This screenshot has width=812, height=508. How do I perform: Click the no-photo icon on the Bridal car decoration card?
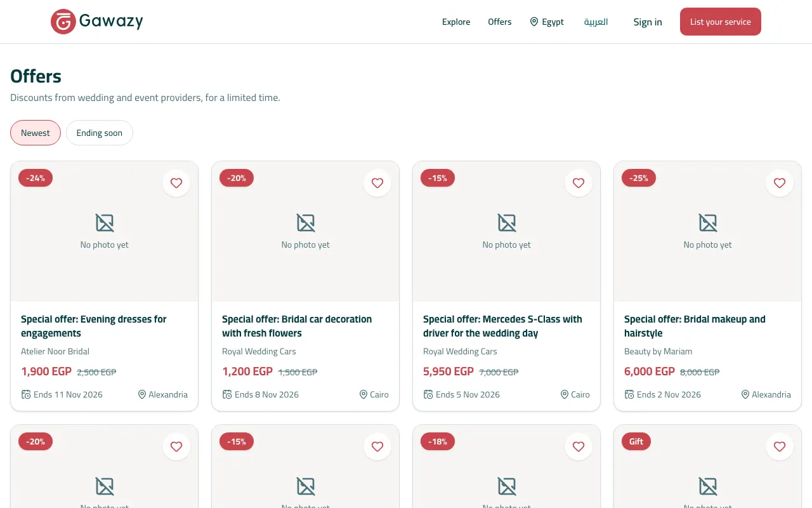tap(306, 223)
